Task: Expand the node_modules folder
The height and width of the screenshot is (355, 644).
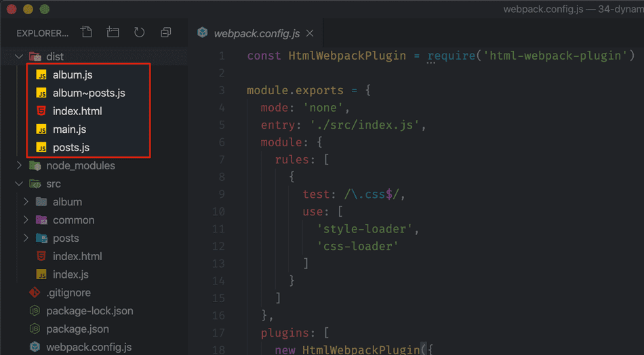Action: [80, 166]
